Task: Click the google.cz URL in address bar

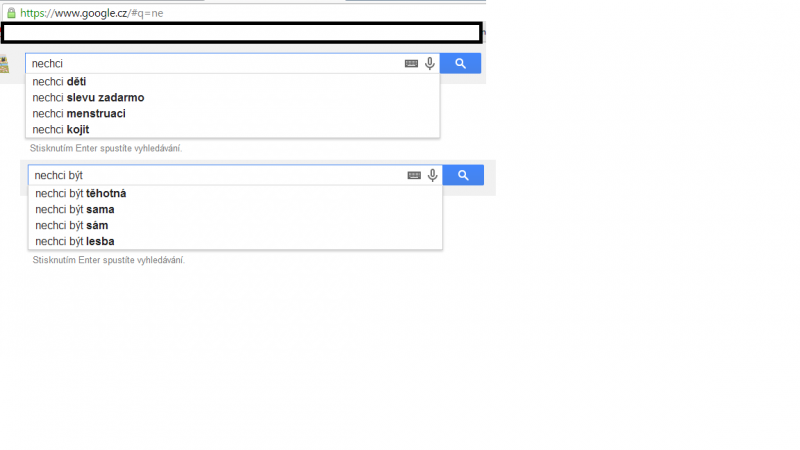Action: [x=92, y=13]
